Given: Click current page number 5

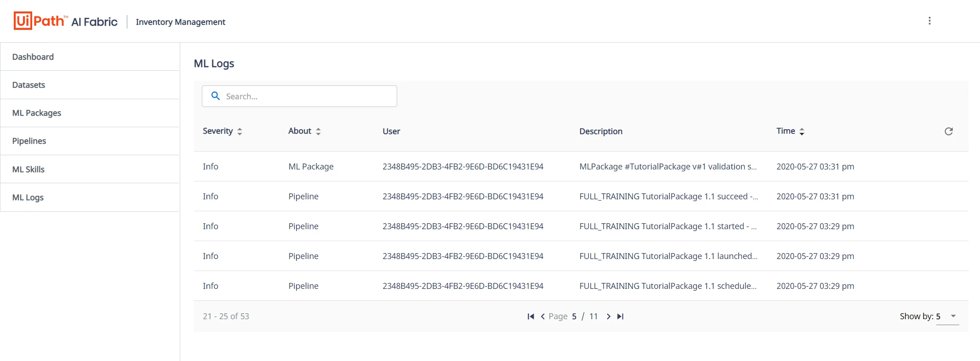Looking at the screenshot, I should [x=574, y=316].
